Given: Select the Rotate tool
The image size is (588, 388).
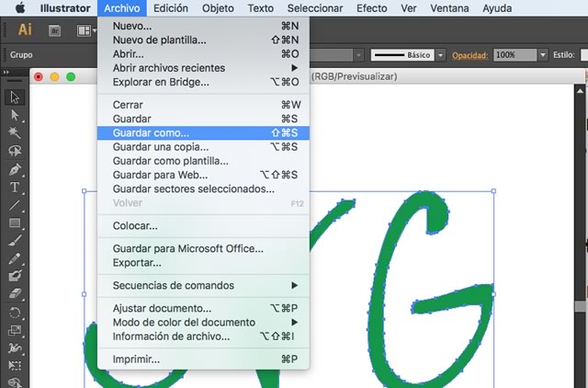Looking at the screenshot, I should [15, 313].
